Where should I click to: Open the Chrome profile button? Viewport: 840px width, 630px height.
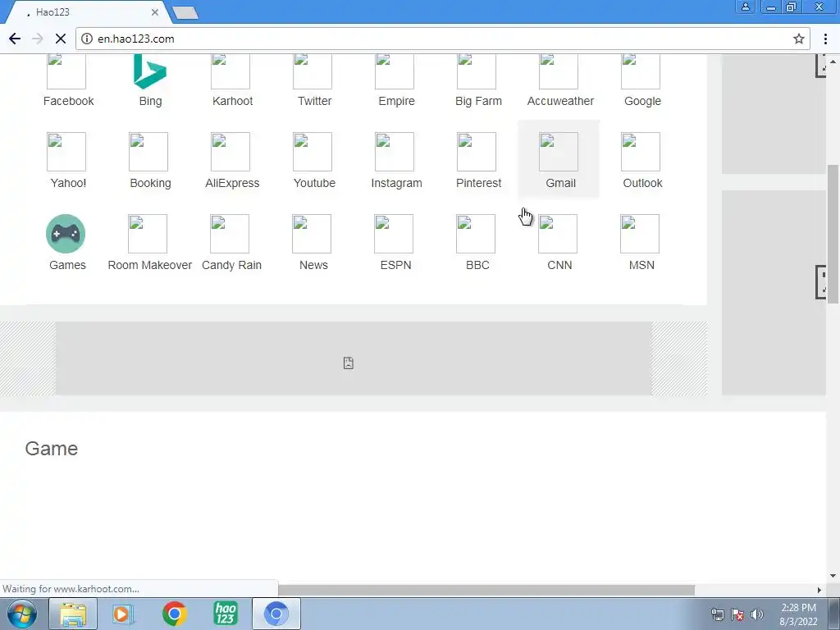click(745, 7)
